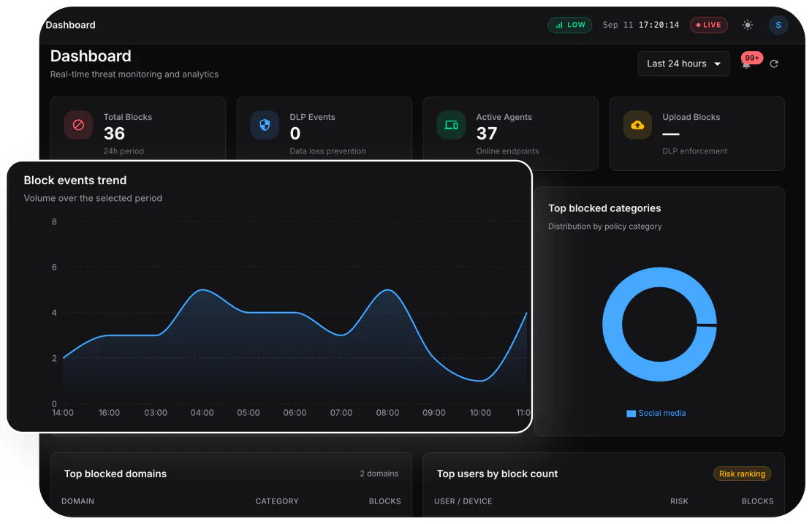Click the 'Top blocked categories' heading

(604, 208)
